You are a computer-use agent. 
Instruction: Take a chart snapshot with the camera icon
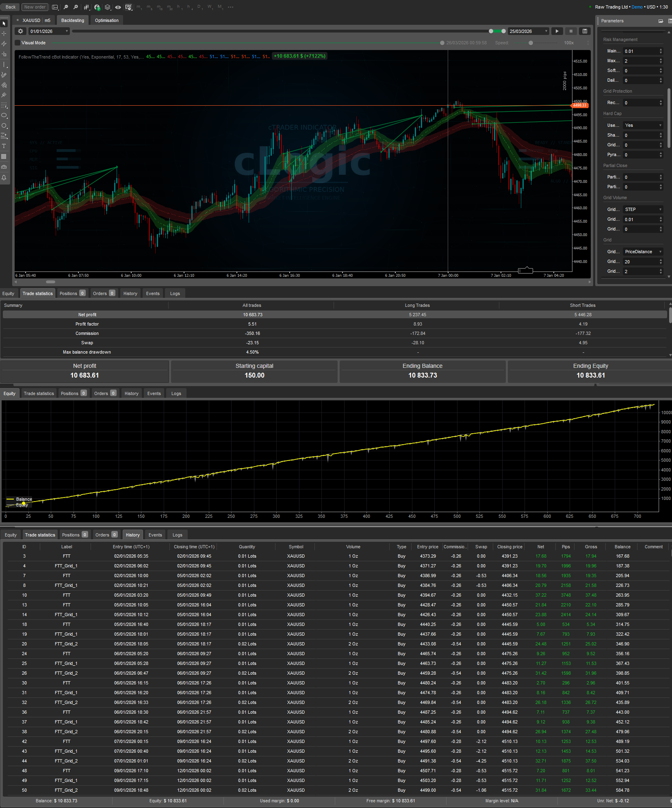pos(4,167)
